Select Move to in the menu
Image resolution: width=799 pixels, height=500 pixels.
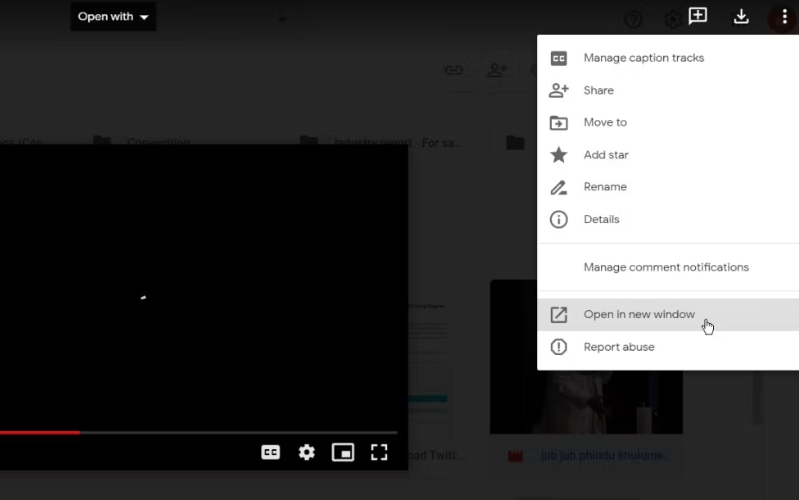(668, 122)
